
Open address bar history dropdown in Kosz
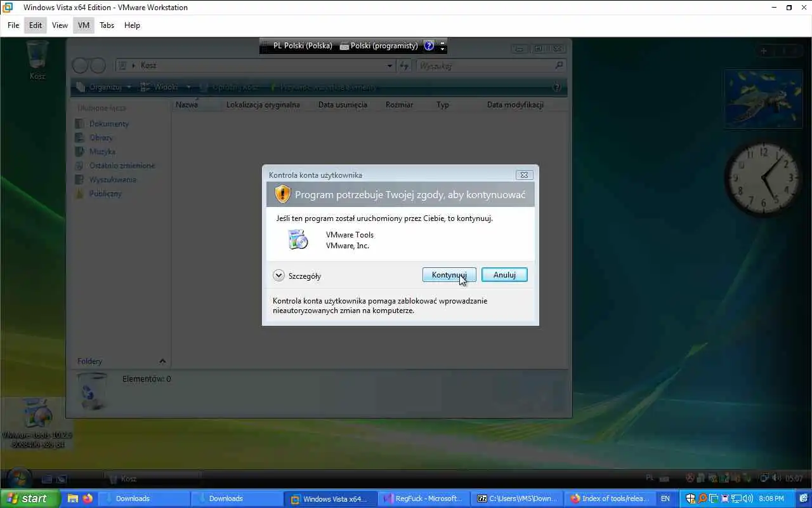click(390, 65)
